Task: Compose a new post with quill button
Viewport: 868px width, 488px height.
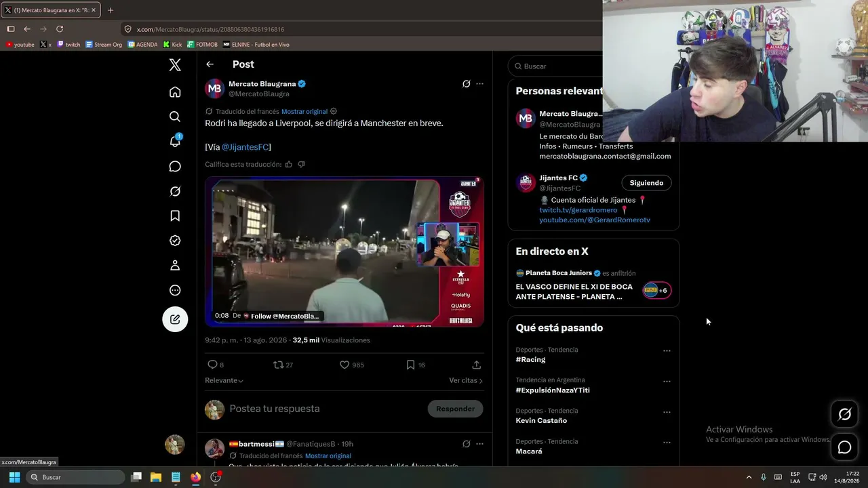Action: click(175, 319)
